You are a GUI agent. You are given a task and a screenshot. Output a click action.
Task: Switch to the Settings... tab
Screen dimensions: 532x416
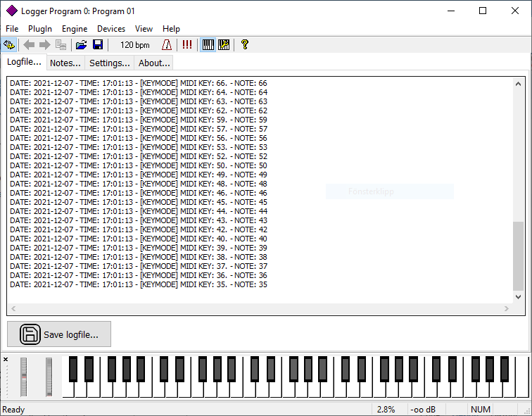pos(110,63)
